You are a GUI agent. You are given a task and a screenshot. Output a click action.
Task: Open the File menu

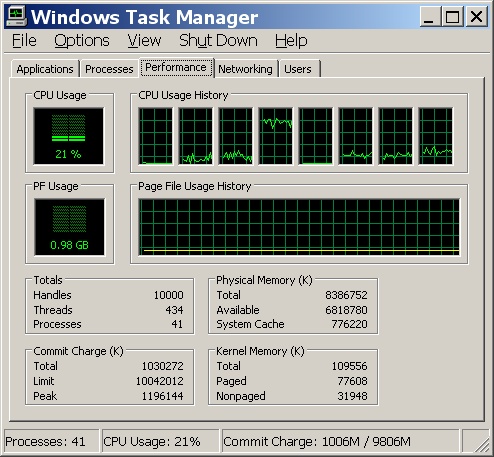tap(24, 41)
